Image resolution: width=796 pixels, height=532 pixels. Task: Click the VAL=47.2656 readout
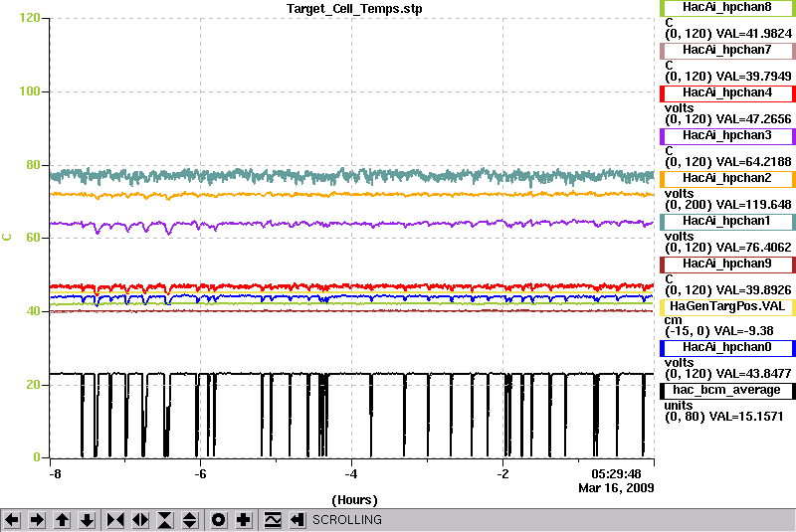pos(753,119)
